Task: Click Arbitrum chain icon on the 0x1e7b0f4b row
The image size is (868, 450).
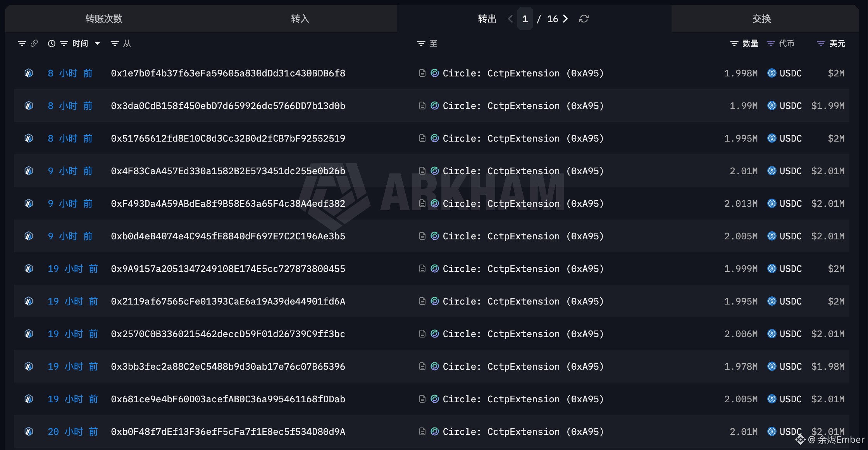Action: click(x=29, y=73)
